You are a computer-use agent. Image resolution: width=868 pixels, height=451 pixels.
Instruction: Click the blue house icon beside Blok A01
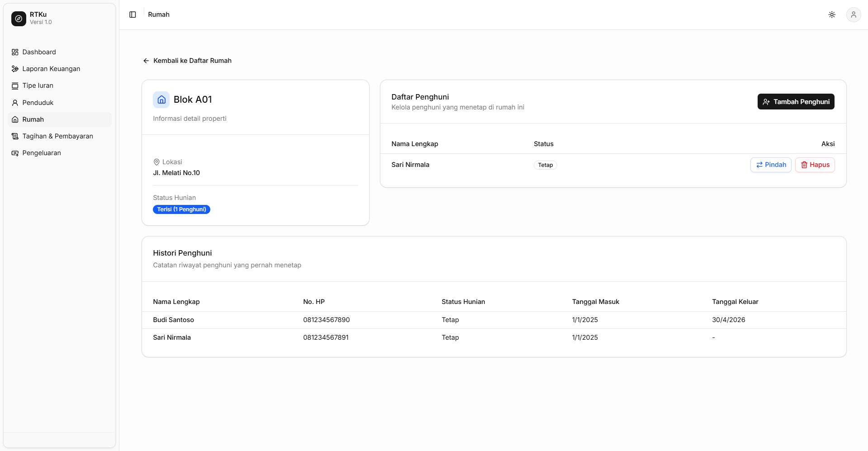[161, 100]
